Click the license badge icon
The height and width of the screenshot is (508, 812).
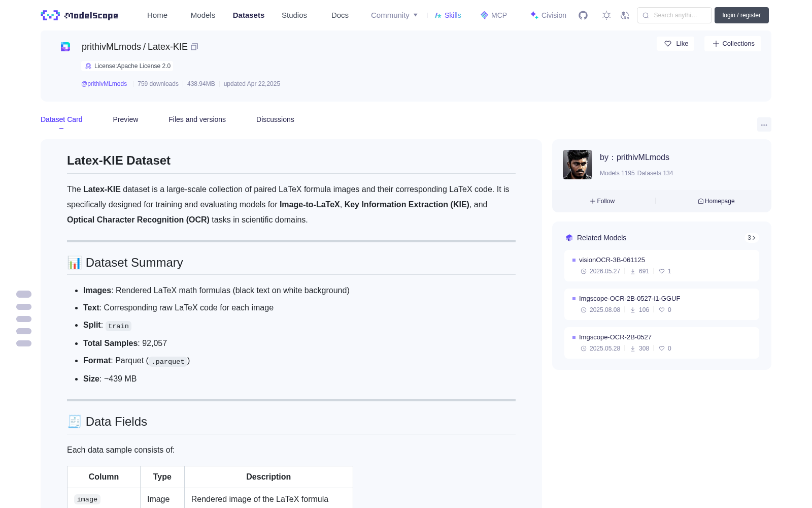[88, 66]
